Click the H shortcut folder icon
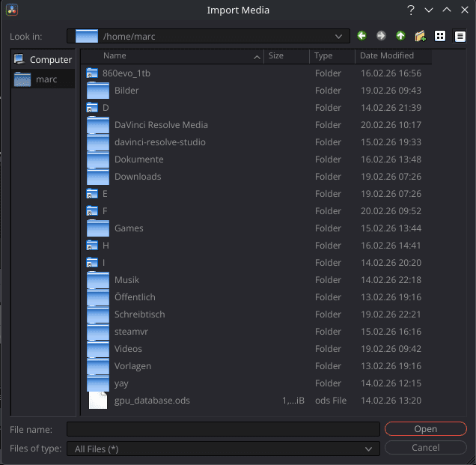Image resolution: width=476 pixels, height=465 pixels. (x=92, y=246)
